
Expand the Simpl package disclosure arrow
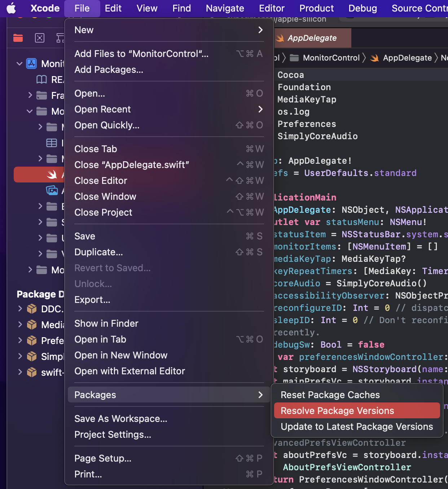[20, 356]
